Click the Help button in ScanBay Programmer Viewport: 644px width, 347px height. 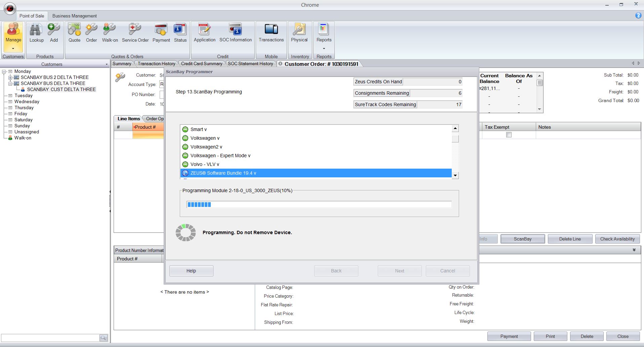pyautogui.click(x=191, y=271)
